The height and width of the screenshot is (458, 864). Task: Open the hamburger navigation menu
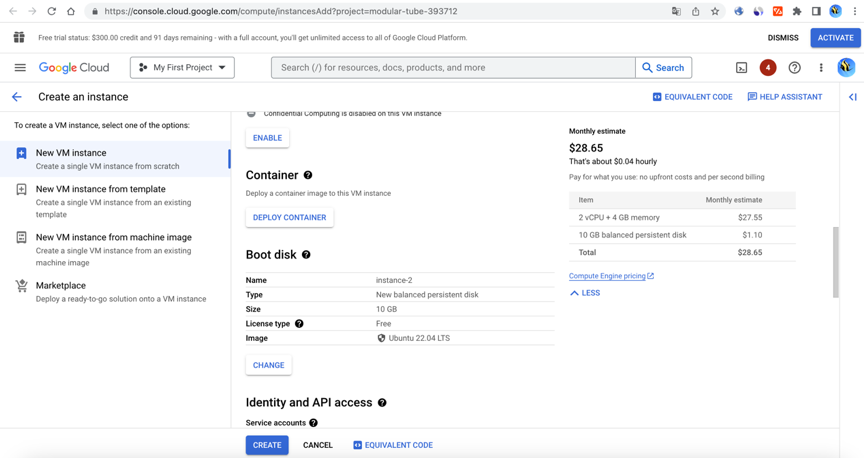point(20,68)
